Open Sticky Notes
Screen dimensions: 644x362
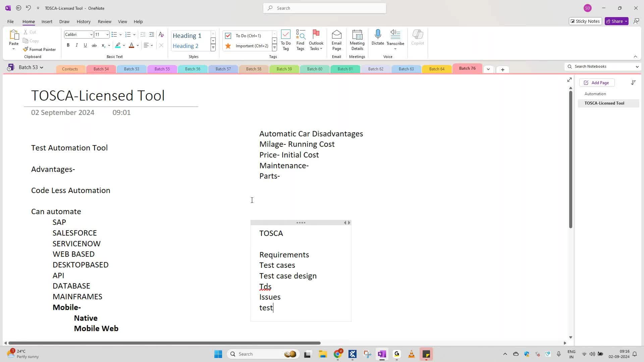pos(585,21)
